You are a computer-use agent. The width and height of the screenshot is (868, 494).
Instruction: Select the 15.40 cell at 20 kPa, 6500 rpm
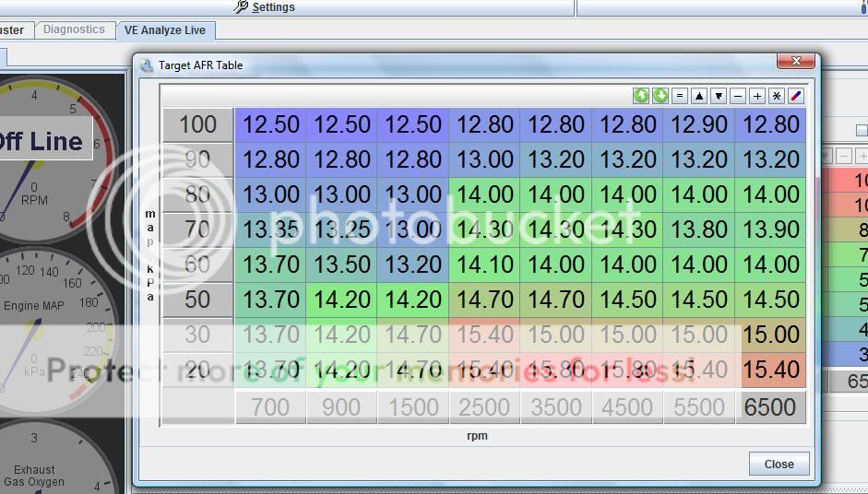[770, 370]
